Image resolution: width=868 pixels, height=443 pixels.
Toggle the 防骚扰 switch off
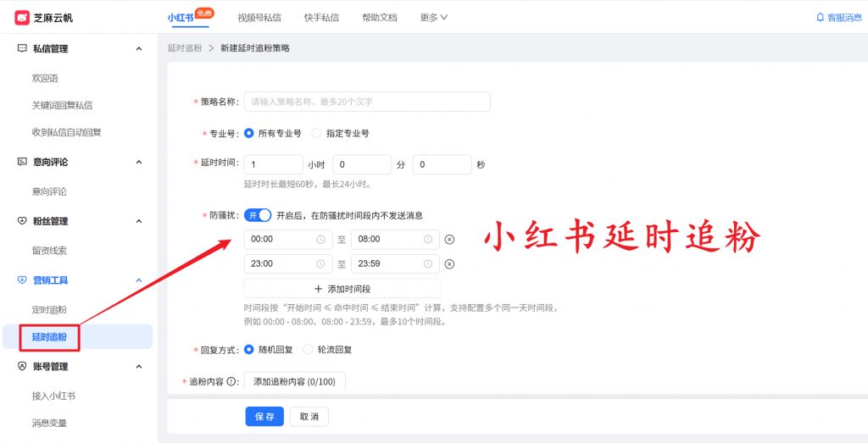pos(258,215)
